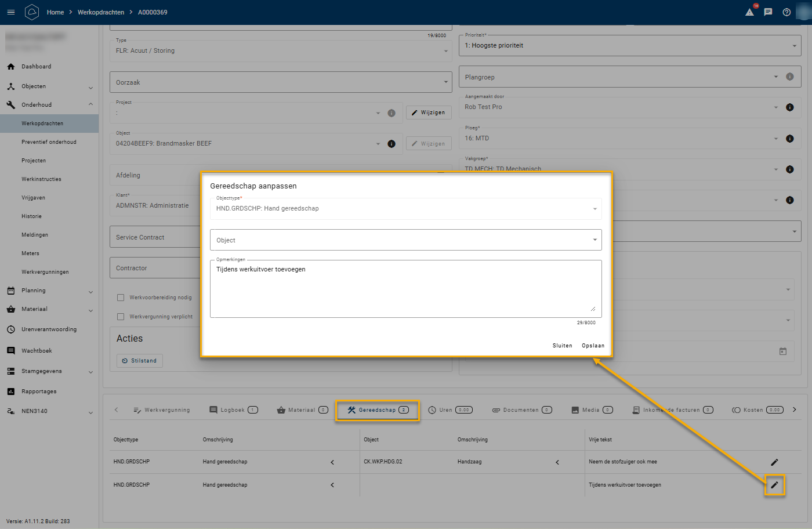Click Opslaan to save the tool

point(593,346)
